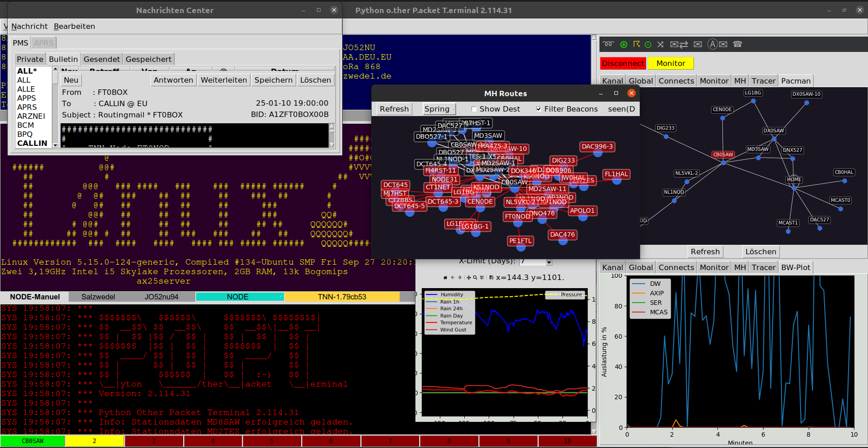Click Löschen under the Pacman network graph
This screenshot has width=868, height=448.
[x=761, y=252]
